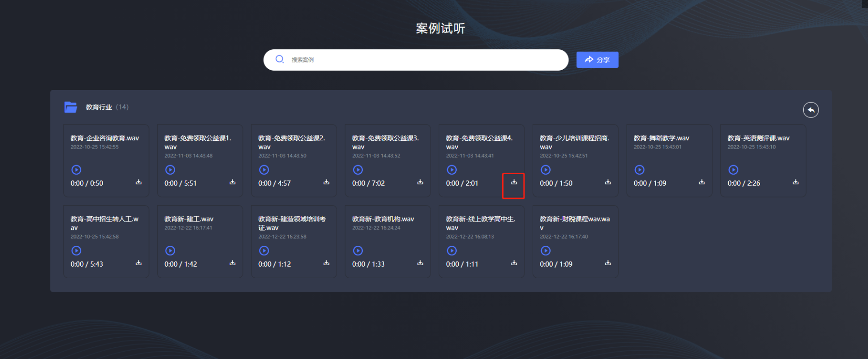Click the back arrow icon in the folder panel
Screen dimensions: 868x359
pyautogui.click(x=810, y=110)
